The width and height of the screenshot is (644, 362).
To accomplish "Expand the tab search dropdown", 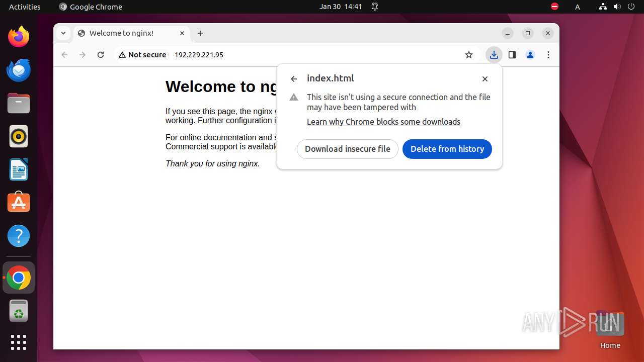I will 63,33.
